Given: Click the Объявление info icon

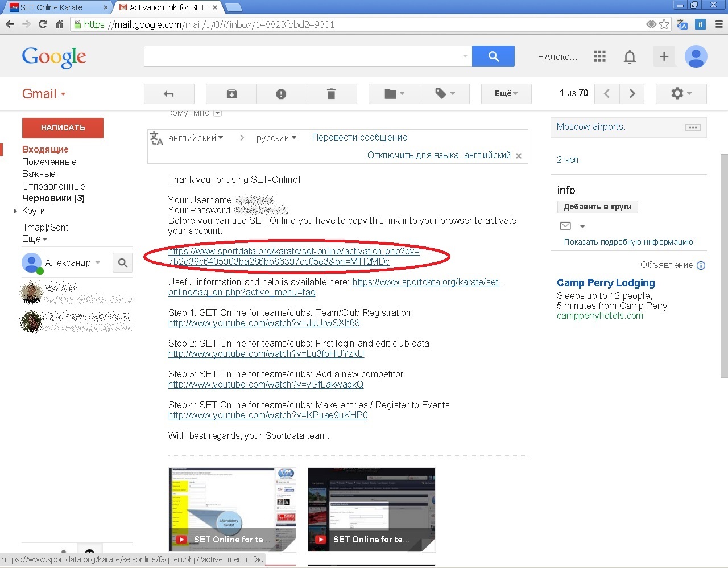Looking at the screenshot, I should pyautogui.click(x=701, y=265).
